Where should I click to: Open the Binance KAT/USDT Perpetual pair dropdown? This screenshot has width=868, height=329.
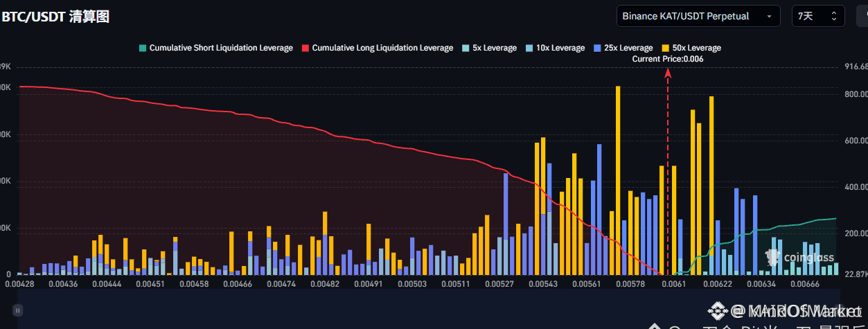698,16
